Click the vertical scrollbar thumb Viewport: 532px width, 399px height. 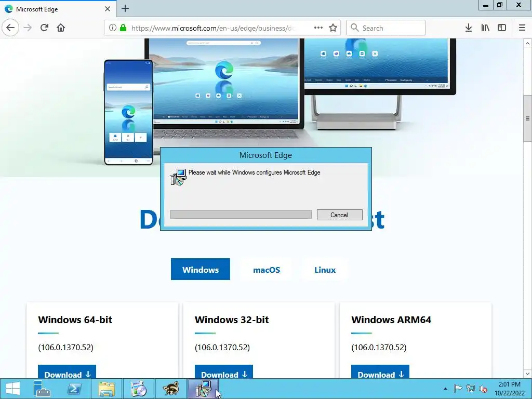(x=528, y=118)
